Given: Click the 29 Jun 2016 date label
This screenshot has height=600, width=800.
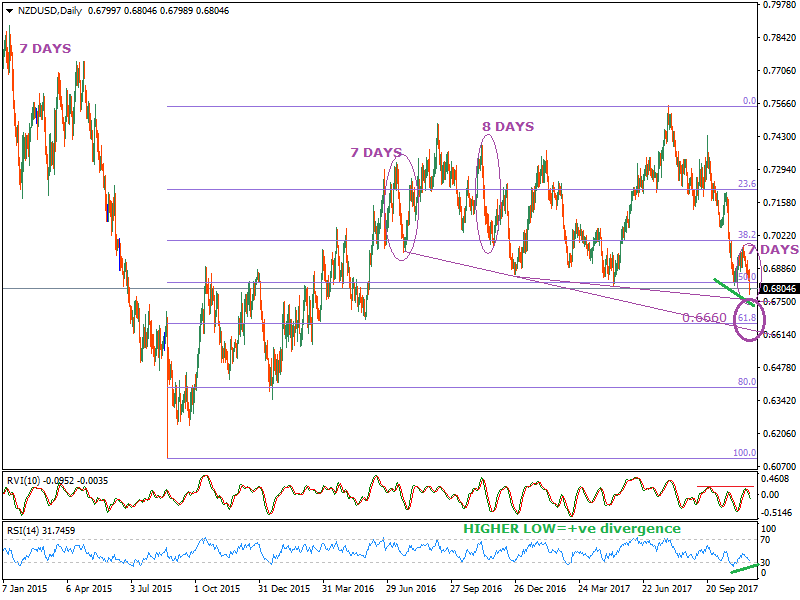Looking at the screenshot, I should coord(411,588).
